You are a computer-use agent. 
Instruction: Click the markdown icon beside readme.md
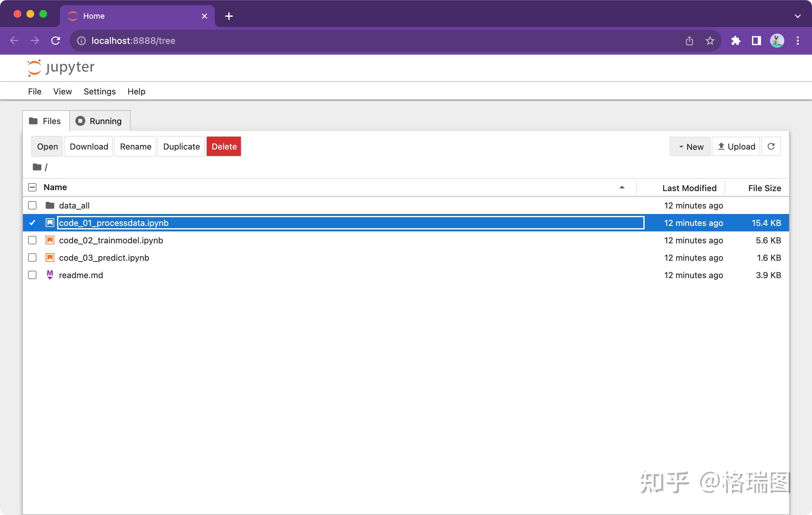tap(50, 275)
